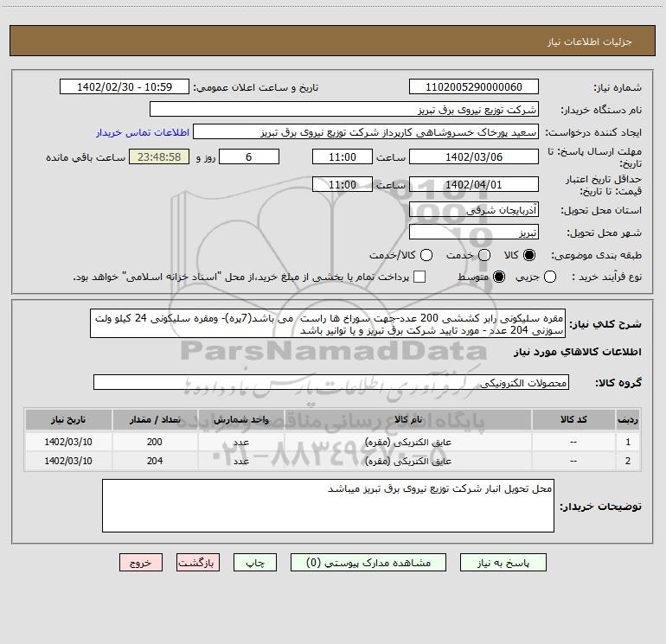The image size is (666, 644).
Task: Click the countdown timer 23:48:58
Action: [159, 156]
